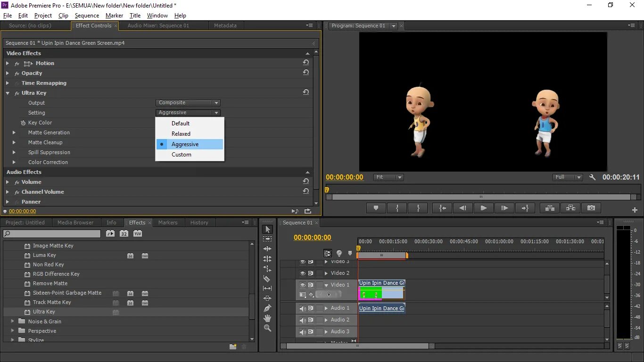Toggle Snap in timeline
644x362 pixels.
tap(327, 254)
